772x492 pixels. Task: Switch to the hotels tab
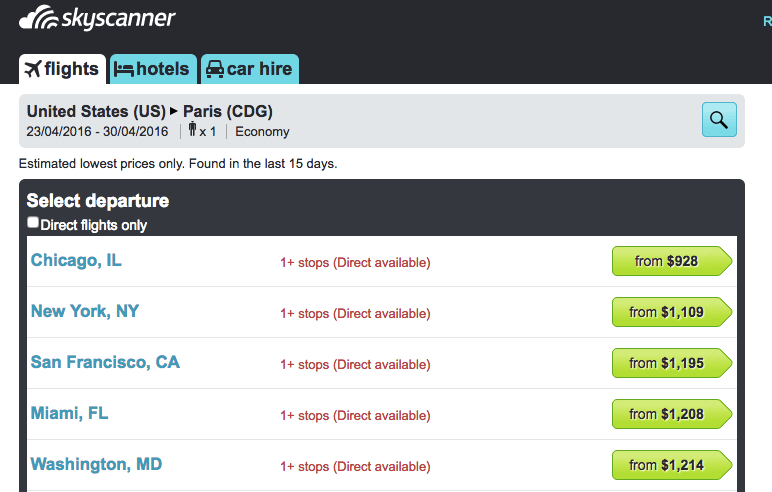pyautogui.click(x=153, y=69)
